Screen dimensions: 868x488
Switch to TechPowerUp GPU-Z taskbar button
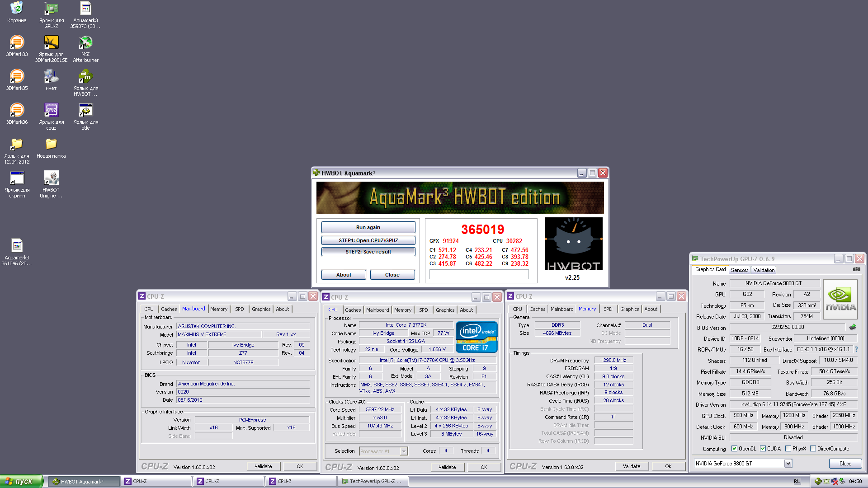pos(373,482)
